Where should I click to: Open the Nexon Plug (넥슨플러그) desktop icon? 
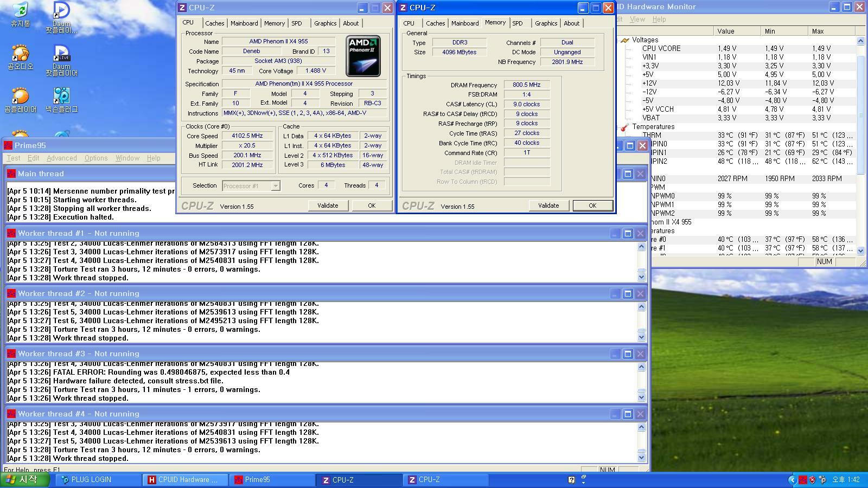[61, 100]
